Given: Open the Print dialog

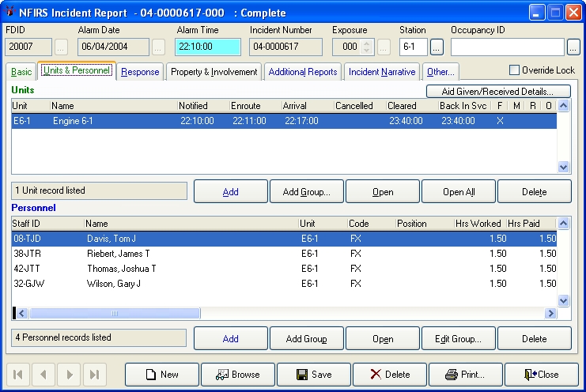Looking at the screenshot, I should coord(466,375).
